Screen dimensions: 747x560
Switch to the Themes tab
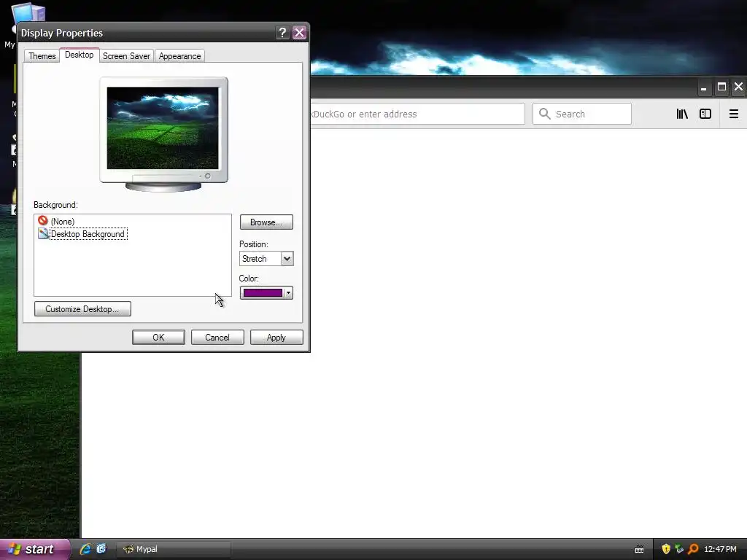42,55
